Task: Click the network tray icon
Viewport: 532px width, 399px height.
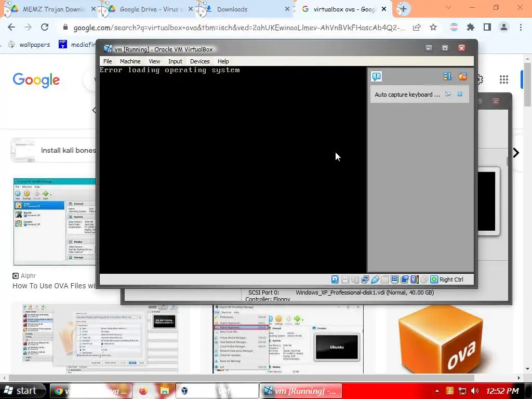Action: click(x=462, y=391)
